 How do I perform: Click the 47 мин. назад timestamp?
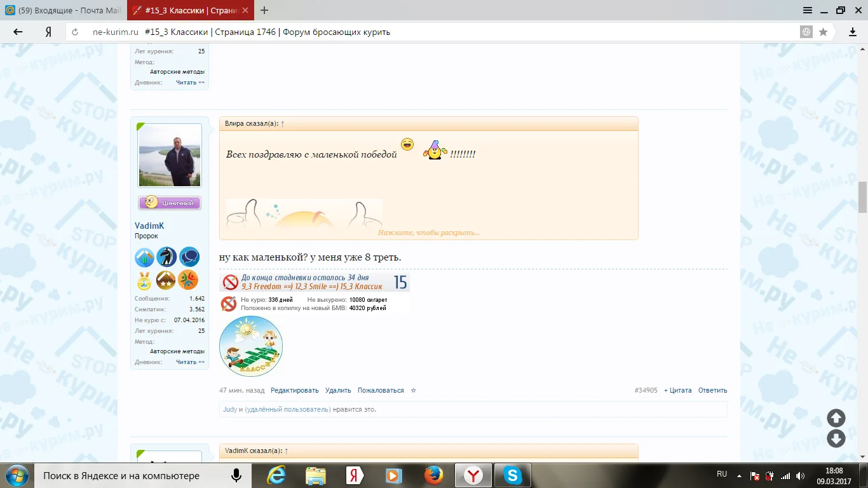242,391
